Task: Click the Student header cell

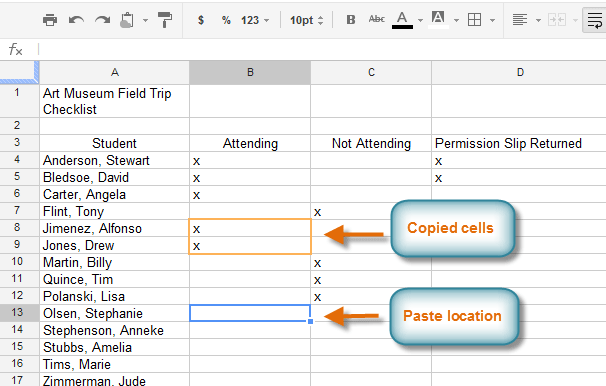Action: tap(114, 143)
